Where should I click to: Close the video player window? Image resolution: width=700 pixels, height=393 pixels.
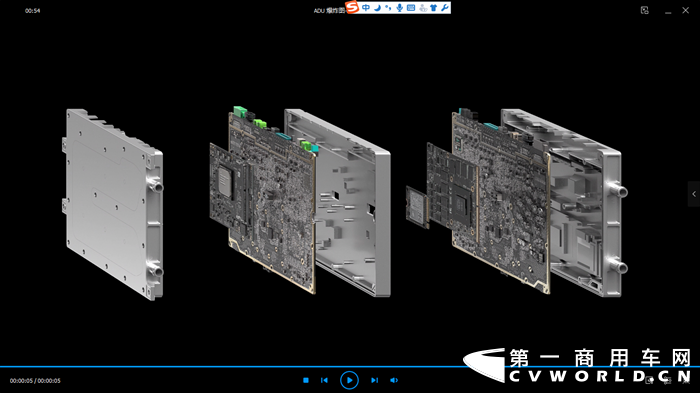click(x=686, y=10)
